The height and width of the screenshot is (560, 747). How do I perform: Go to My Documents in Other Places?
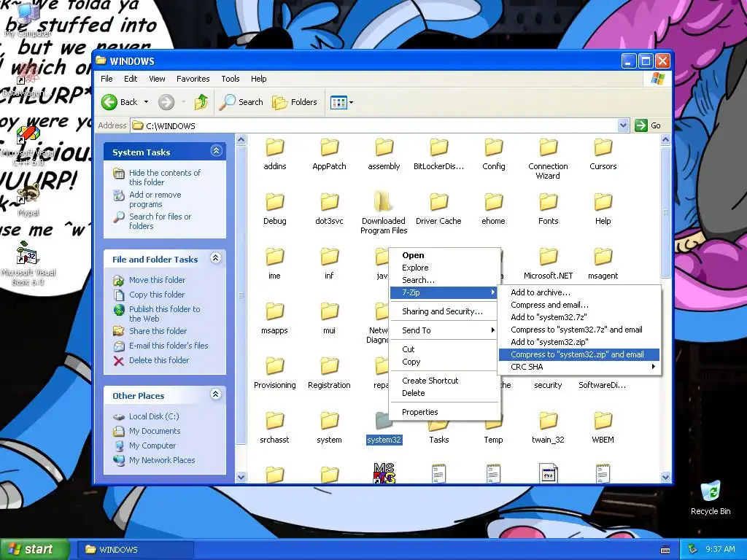tap(155, 431)
